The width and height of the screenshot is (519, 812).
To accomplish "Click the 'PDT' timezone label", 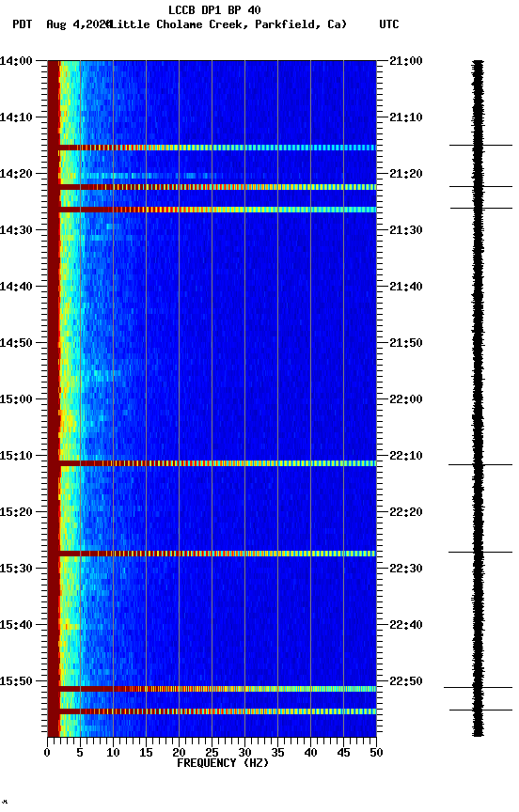I will coord(23,24).
